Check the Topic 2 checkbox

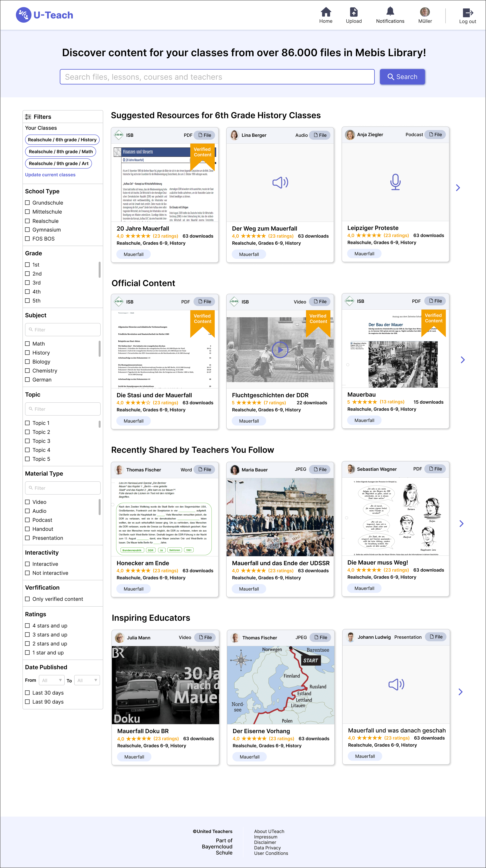[x=27, y=432]
